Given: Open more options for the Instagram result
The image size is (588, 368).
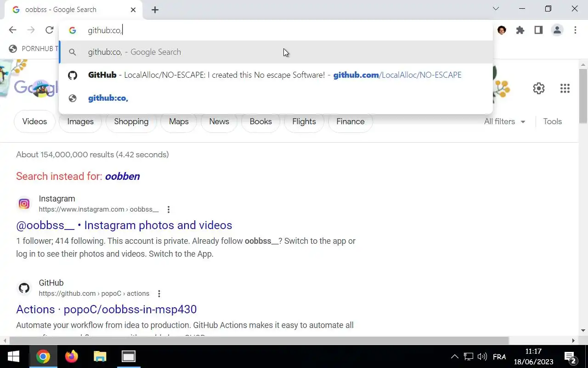Looking at the screenshot, I should click(x=169, y=210).
